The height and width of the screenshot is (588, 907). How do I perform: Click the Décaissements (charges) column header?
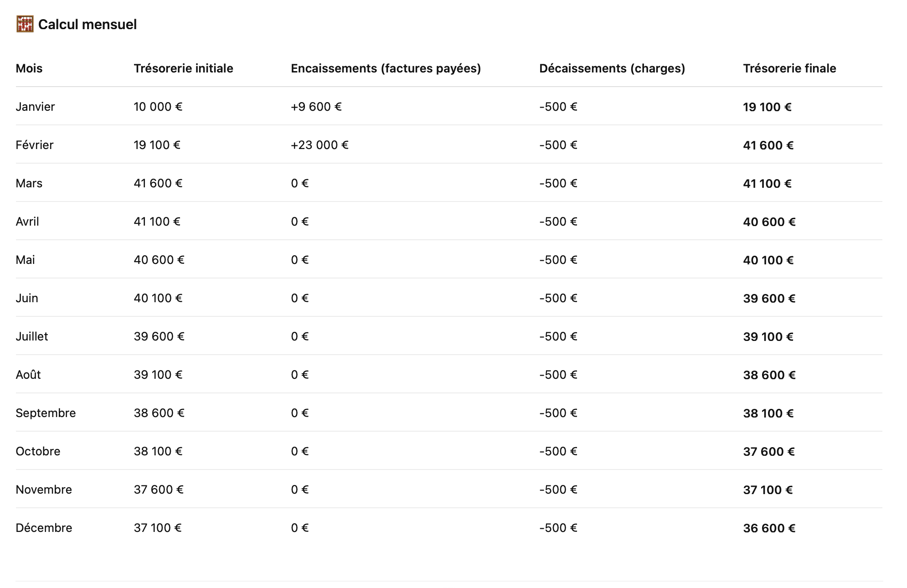click(612, 68)
